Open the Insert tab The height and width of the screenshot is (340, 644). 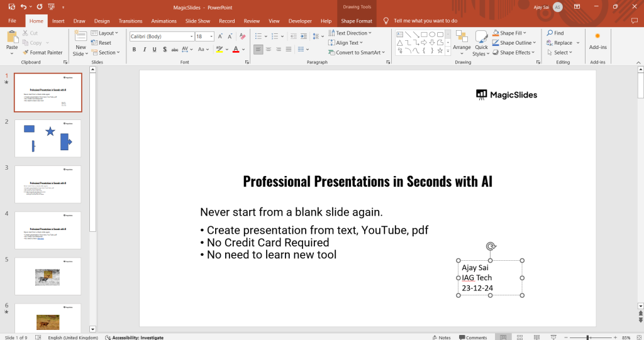tap(58, 21)
